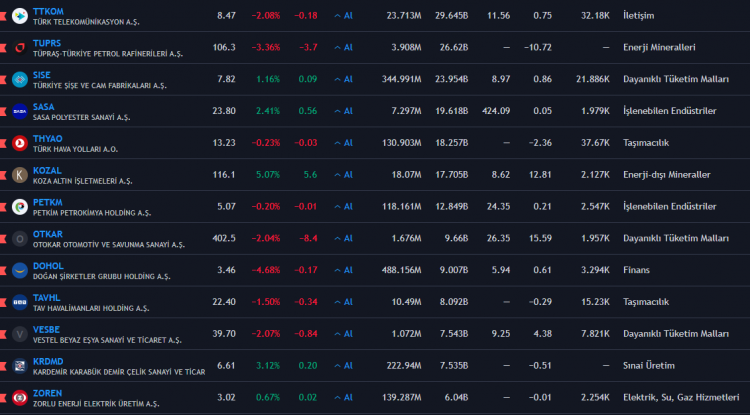Toggle the red flag on the SISE row

pos(3,79)
